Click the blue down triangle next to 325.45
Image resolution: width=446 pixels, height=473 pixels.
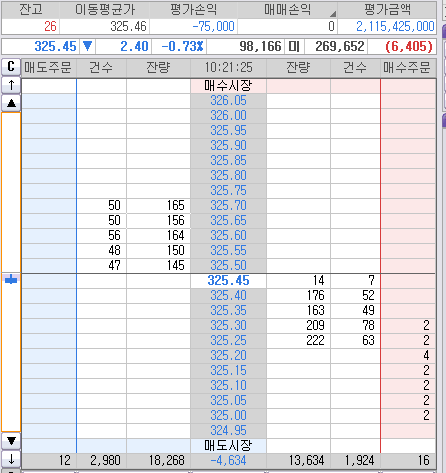click(87, 46)
